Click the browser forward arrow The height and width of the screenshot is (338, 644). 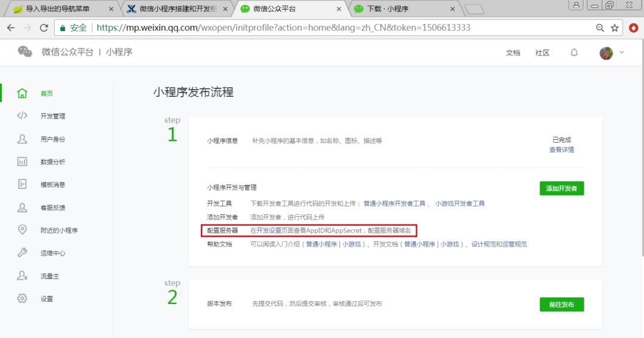(x=27, y=27)
